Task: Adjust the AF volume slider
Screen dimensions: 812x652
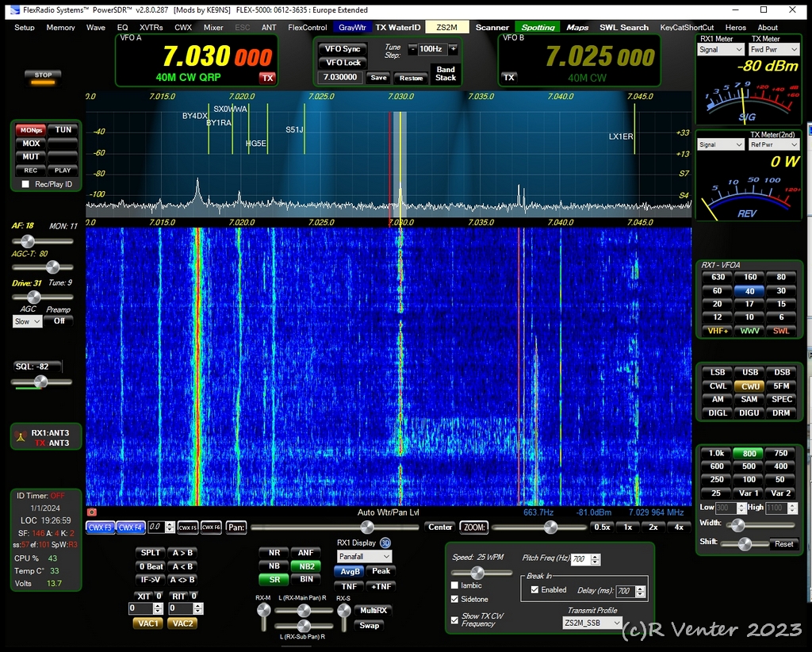Action: [43, 241]
